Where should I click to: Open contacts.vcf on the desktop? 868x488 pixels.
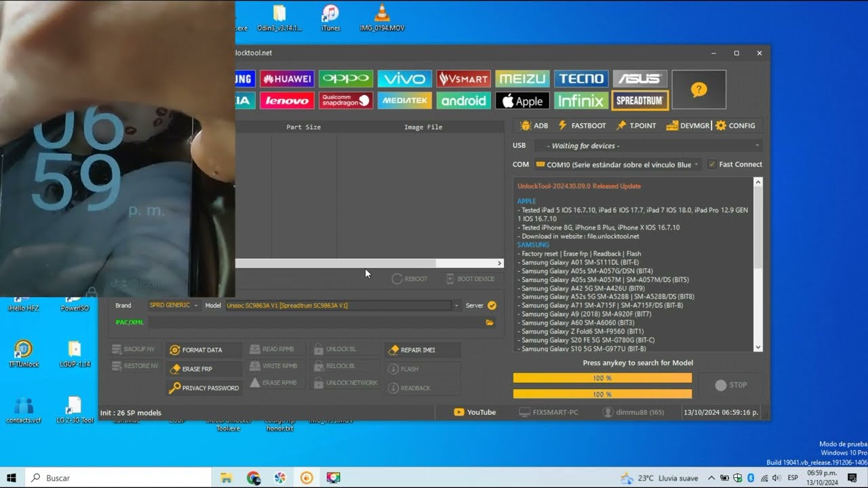coord(24,410)
